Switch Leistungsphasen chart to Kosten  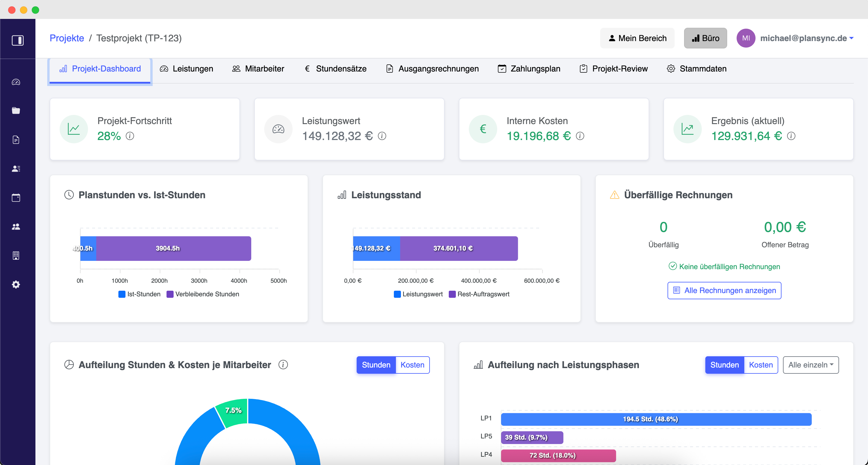pyautogui.click(x=761, y=365)
